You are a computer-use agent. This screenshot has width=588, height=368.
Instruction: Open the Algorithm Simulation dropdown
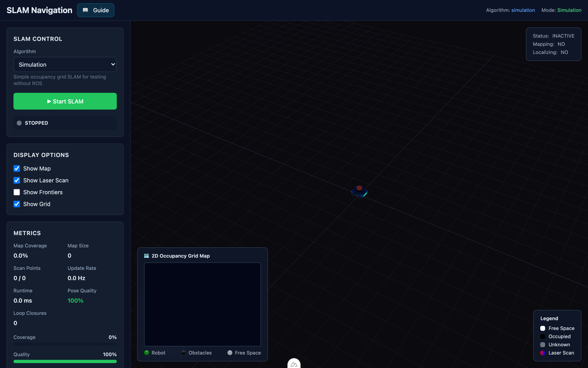click(65, 64)
